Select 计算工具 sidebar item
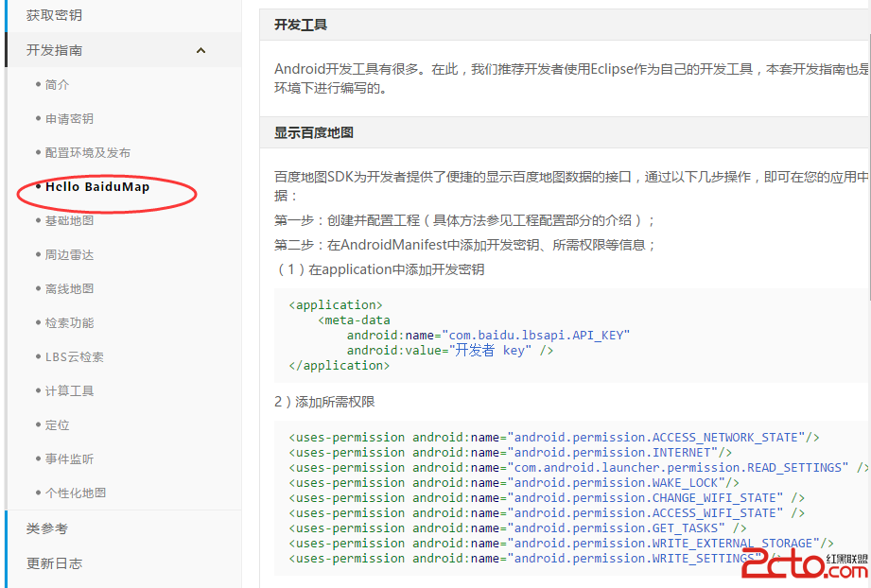871x588 pixels. pos(69,390)
